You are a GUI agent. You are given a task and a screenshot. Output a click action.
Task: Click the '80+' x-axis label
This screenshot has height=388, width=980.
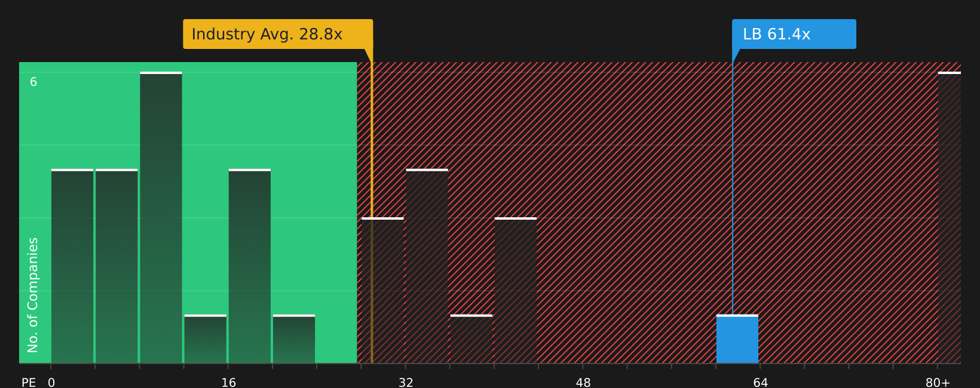(x=938, y=383)
